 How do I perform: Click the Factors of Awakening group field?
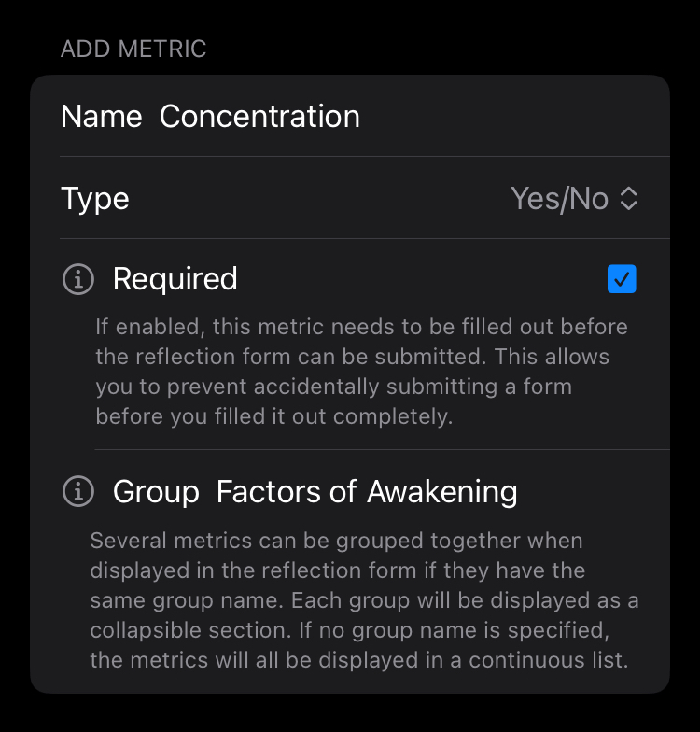[x=366, y=491]
